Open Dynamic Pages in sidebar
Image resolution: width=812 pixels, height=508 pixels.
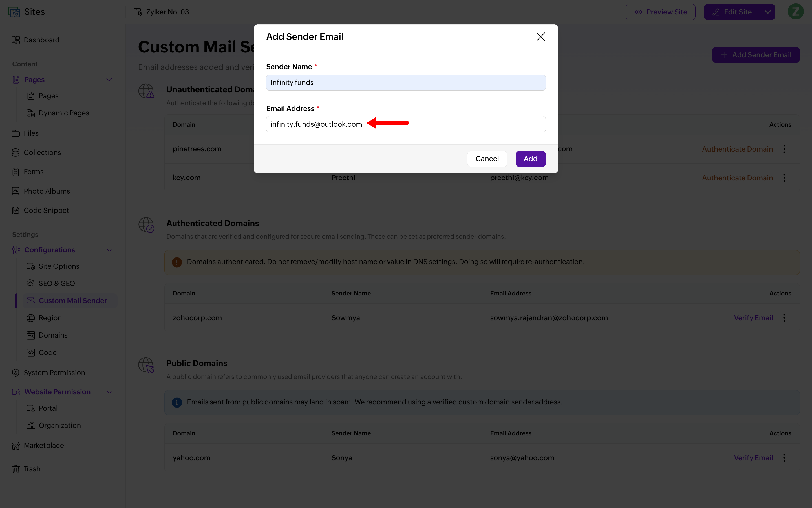point(58,113)
